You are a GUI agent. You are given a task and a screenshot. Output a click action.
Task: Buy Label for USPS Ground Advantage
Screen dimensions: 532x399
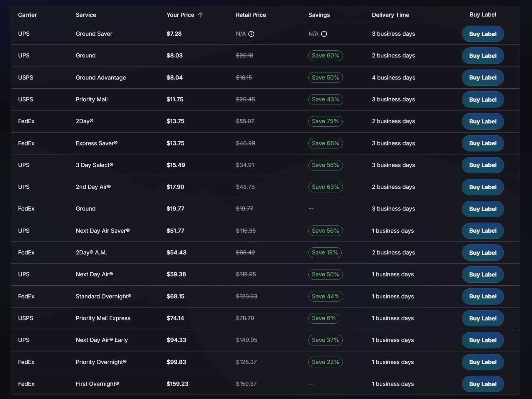pos(483,78)
